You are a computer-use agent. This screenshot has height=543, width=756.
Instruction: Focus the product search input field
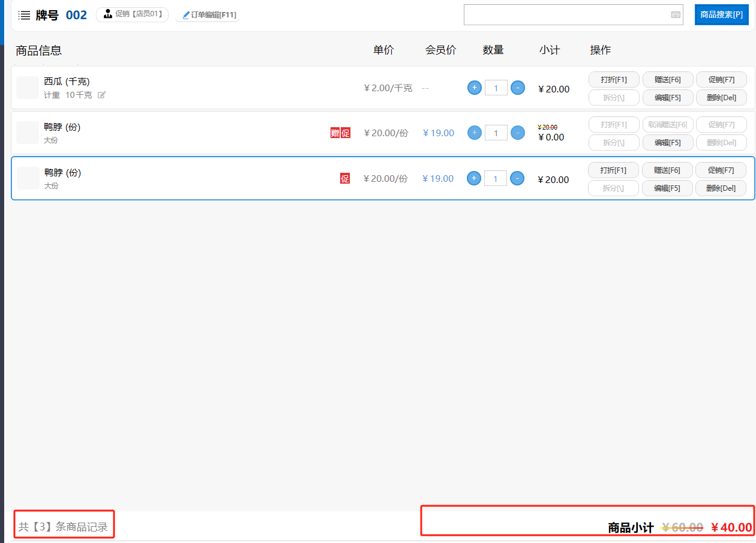(567, 15)
